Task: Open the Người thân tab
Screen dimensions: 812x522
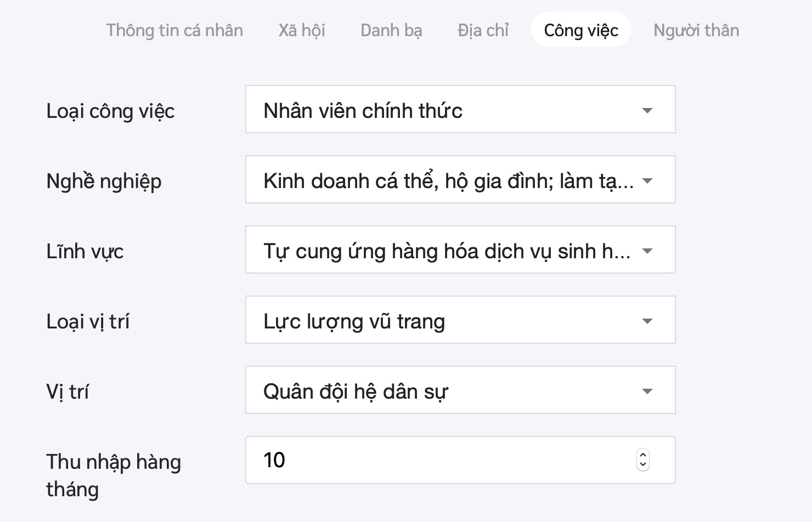Action: tap(696, 30)
